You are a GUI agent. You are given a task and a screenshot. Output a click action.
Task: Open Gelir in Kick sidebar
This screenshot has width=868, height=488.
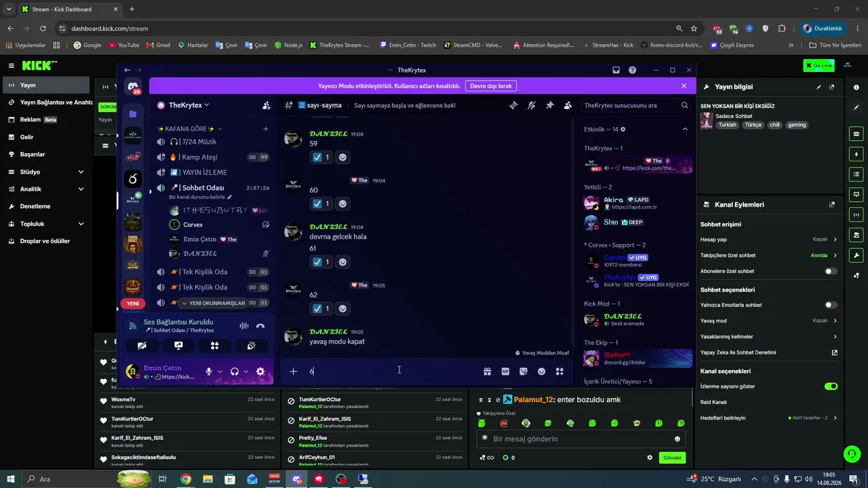(46, 137)
